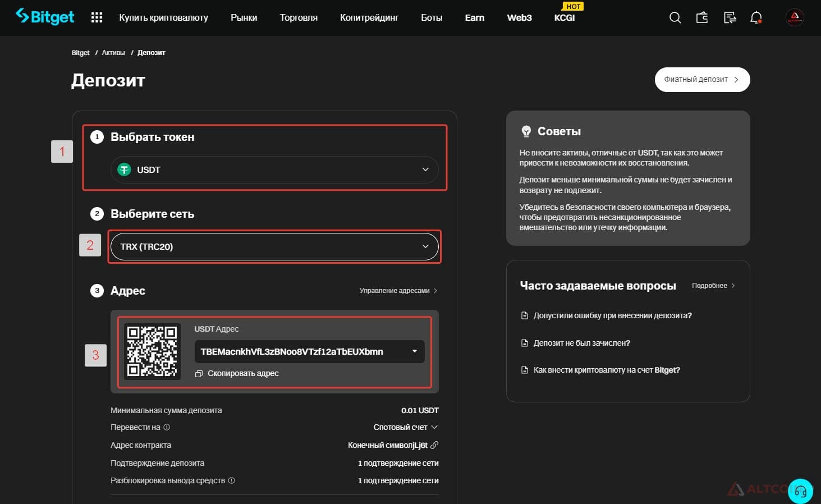Open FAQ: Допустили ошибку при внесении депозита?
821x504 pixels.
point(612,315)
